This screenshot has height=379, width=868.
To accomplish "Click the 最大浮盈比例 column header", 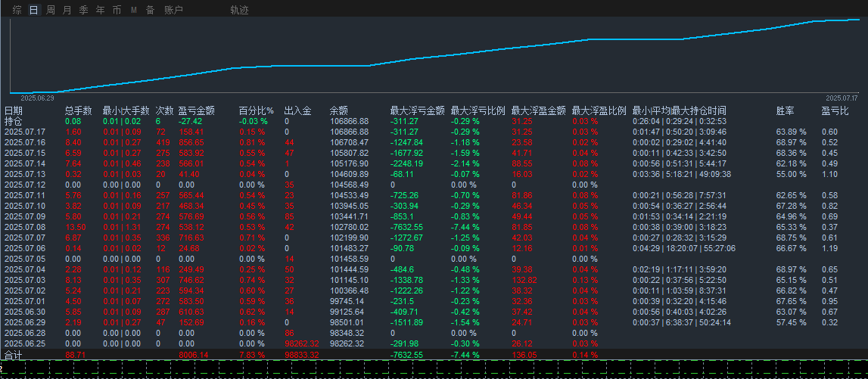I will tap(599, 110).
